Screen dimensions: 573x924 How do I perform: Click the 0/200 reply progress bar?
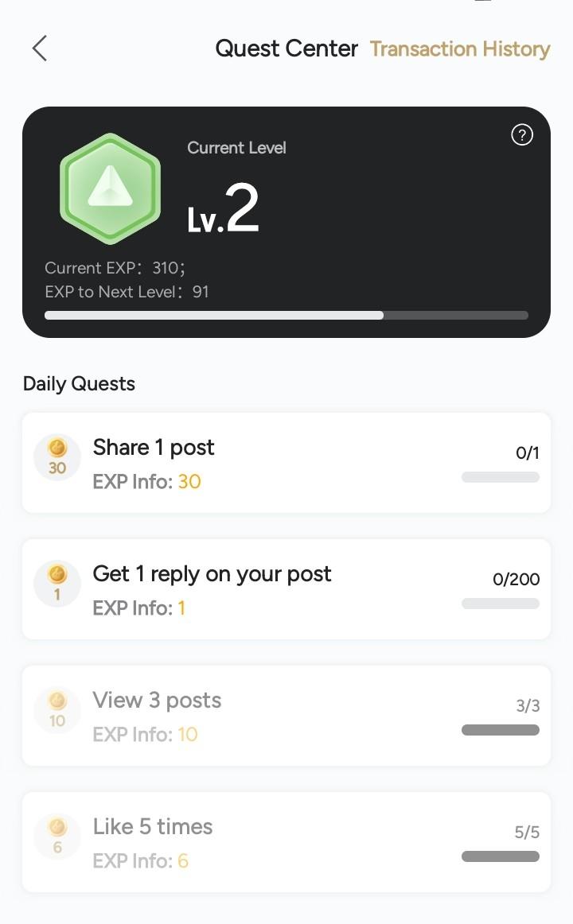(500, 604)
